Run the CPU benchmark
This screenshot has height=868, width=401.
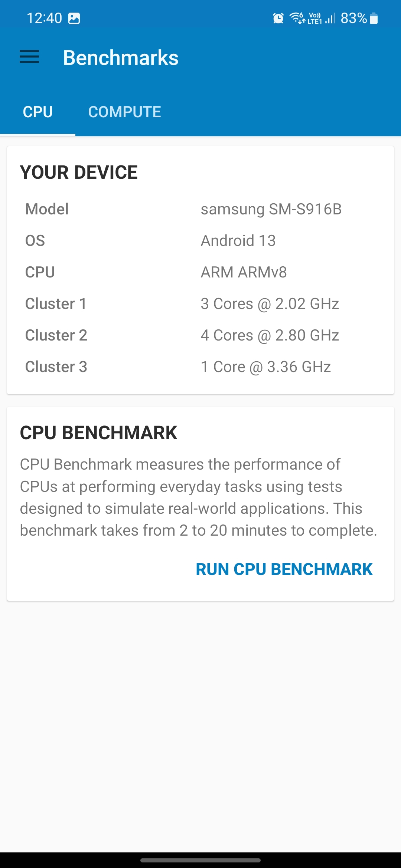[x=284, y=569]
